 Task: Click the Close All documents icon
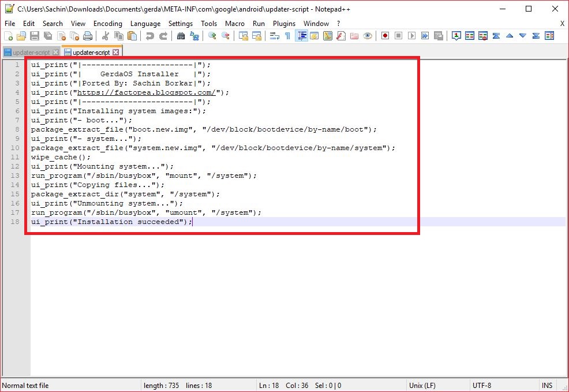pyautogui.click(x=74, y=36)
